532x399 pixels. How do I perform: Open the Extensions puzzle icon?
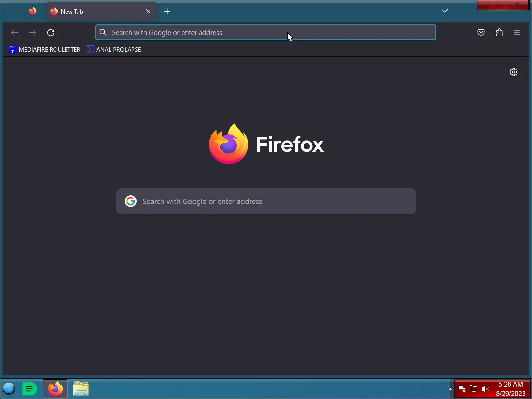click(499, 32)
